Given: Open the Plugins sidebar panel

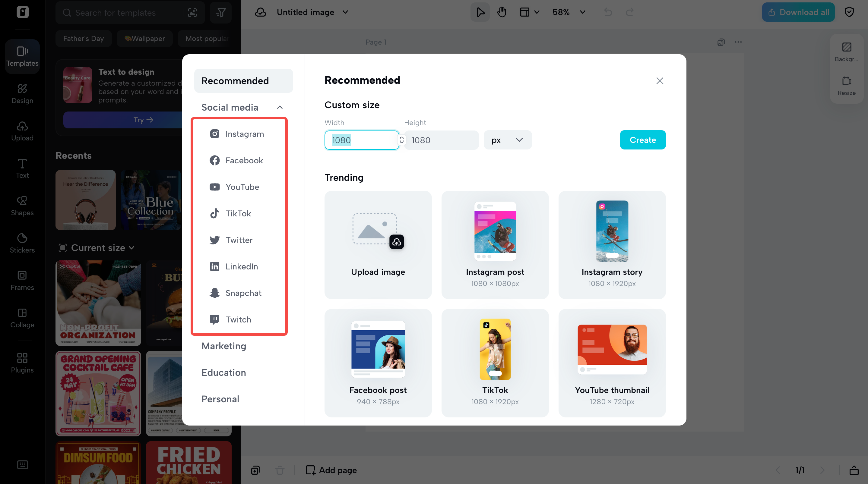Looking at the screenshot, I should (22, 363).
